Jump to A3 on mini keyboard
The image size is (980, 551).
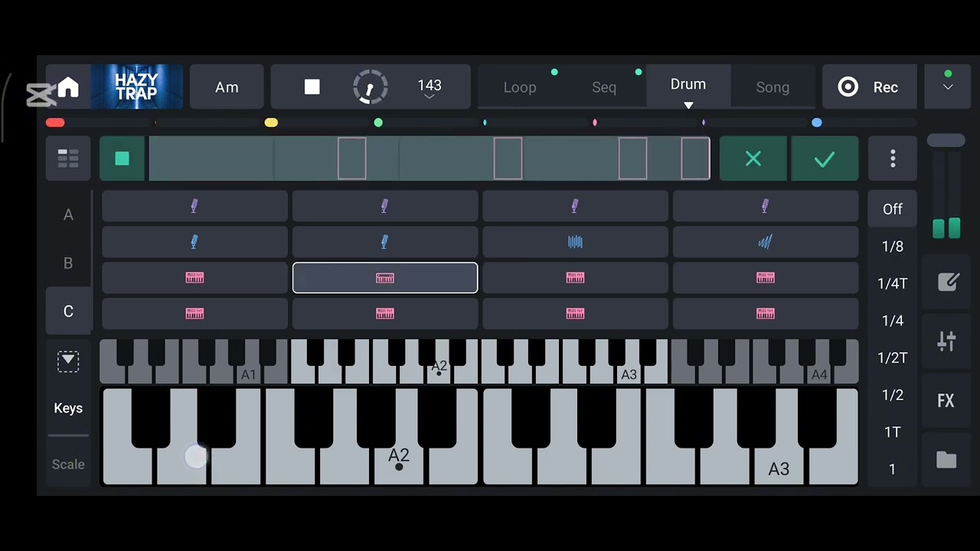point(629,374)
